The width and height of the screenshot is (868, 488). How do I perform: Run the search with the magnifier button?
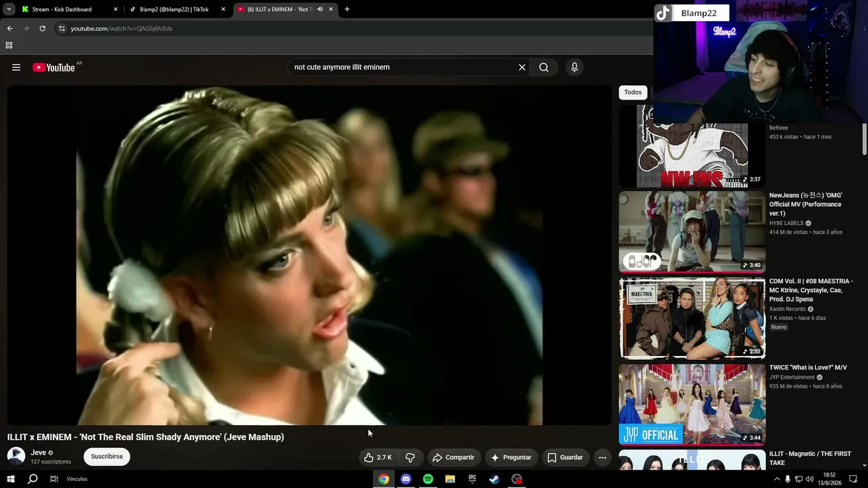544,67
